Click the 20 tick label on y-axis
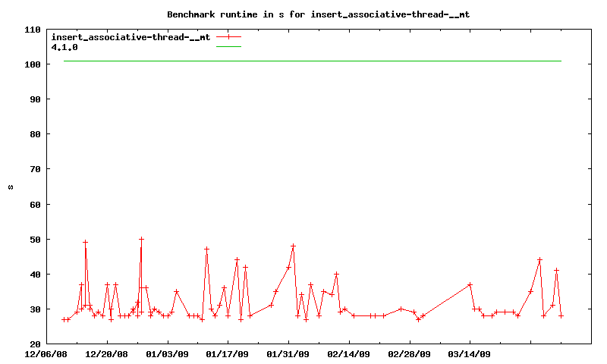 pos(35,344)
